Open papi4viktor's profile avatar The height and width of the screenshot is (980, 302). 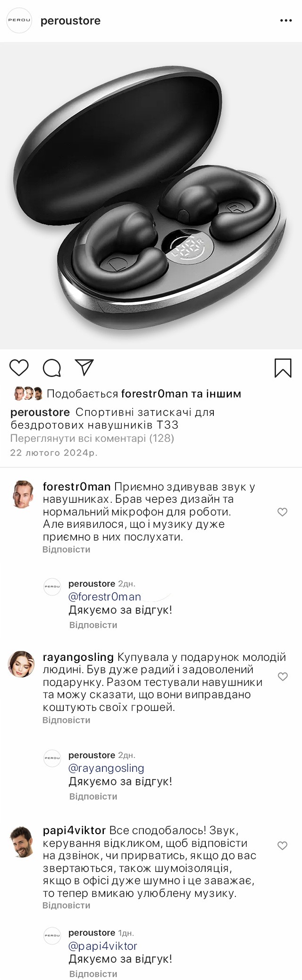[x=22, y=841]
